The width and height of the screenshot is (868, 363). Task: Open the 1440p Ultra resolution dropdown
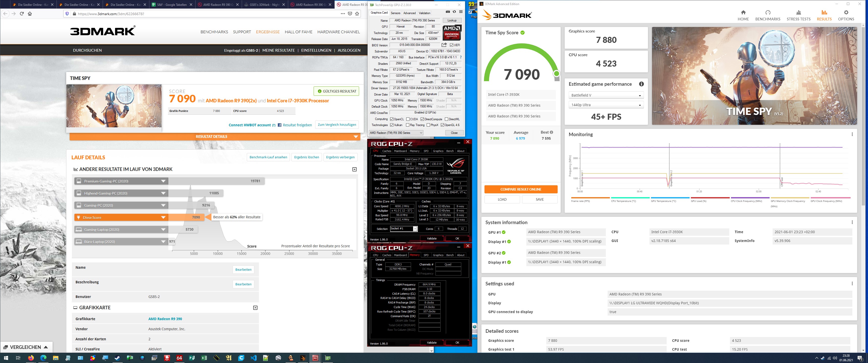coord(606,105)
